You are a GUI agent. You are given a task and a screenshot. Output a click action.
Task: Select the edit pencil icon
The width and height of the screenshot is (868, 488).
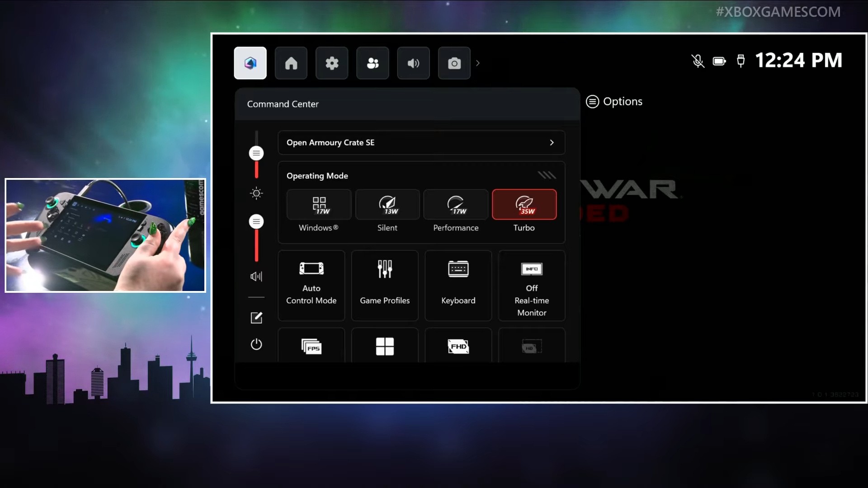coord(256,317)
